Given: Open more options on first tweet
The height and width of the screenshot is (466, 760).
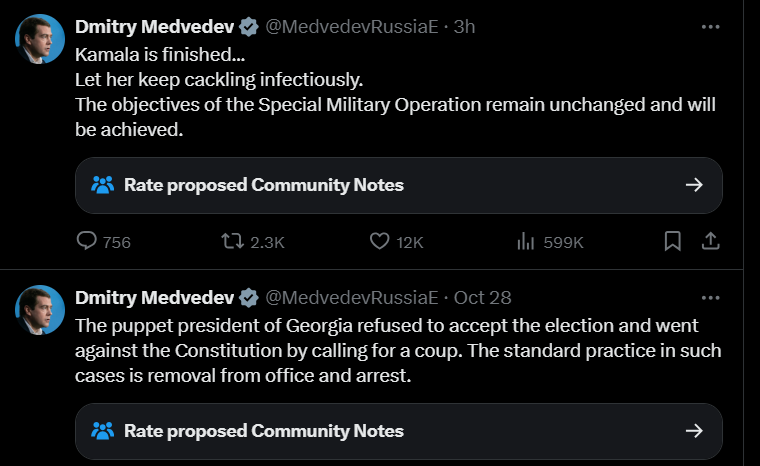Looking at the screenshot, I should (711, 26).
